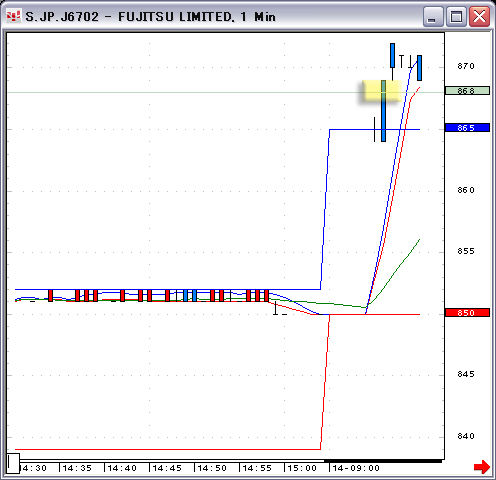Click the 14:35 time axis label

pyautogui.click(x=77, y=468)
